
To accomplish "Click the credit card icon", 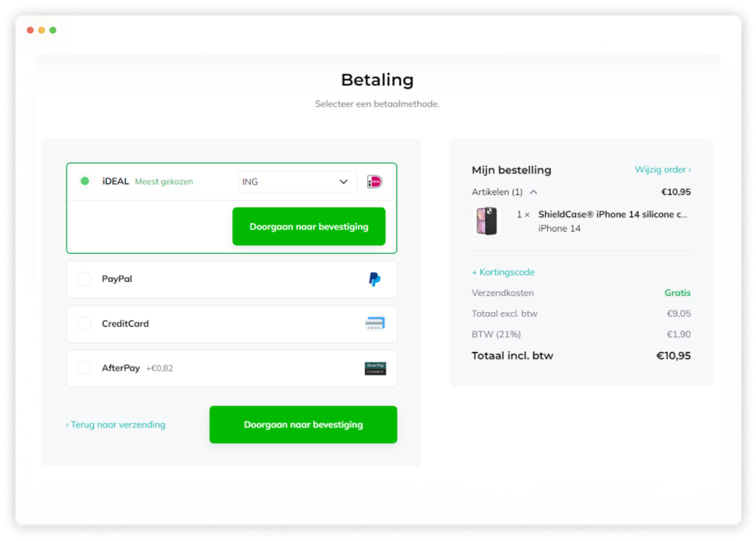I will pyautogui.click(x=374, y=323).
